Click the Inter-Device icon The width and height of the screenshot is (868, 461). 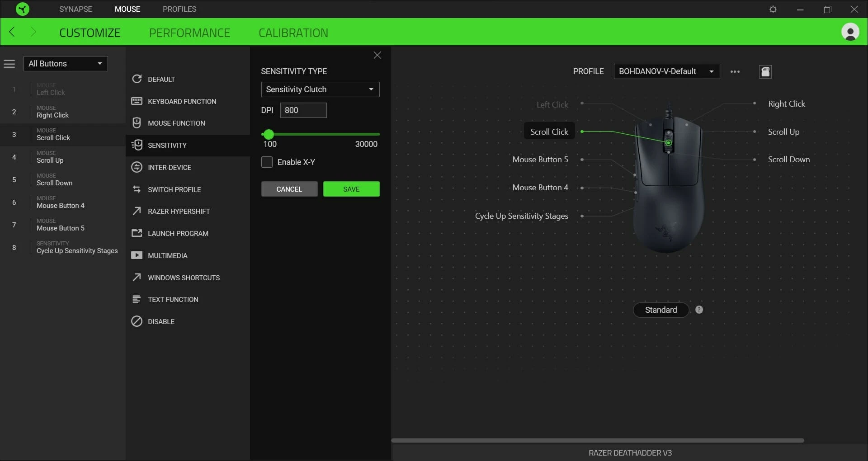[x=137, y=167]
